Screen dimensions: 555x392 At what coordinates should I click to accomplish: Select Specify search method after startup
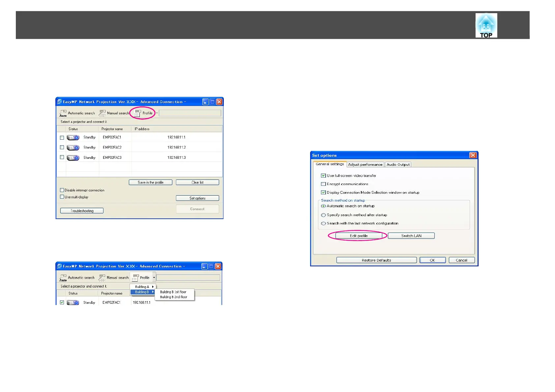(x=324, y=215)
